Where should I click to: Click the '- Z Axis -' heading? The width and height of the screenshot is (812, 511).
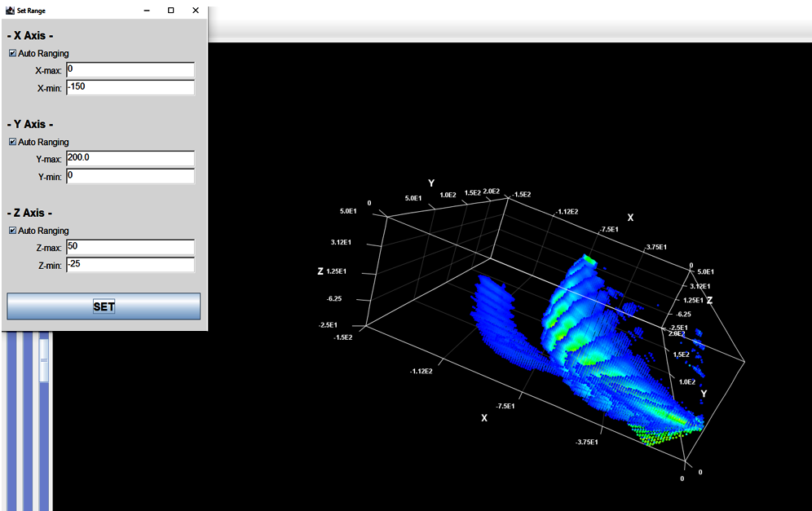coord(29,213)
